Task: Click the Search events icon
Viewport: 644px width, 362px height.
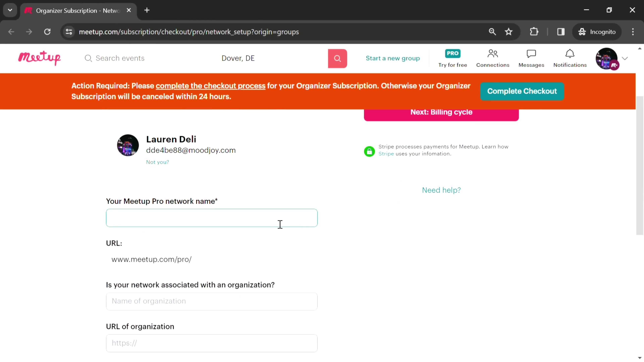Action: pos(88,58)
